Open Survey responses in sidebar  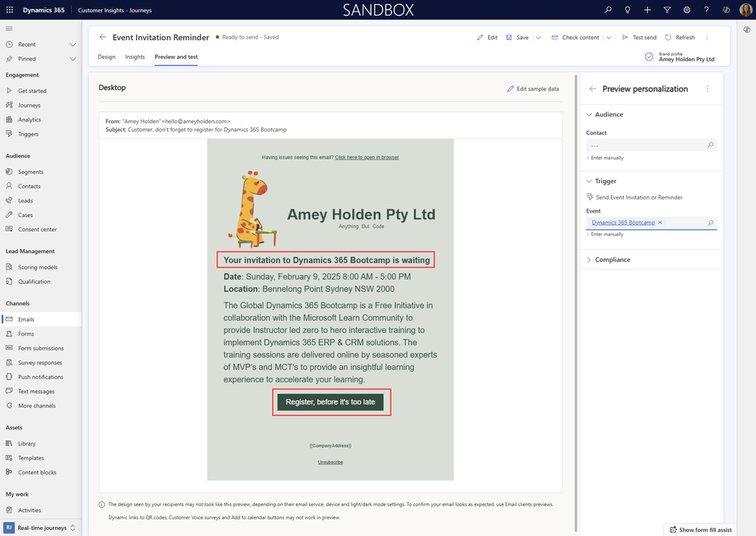[x=41, y=362]
